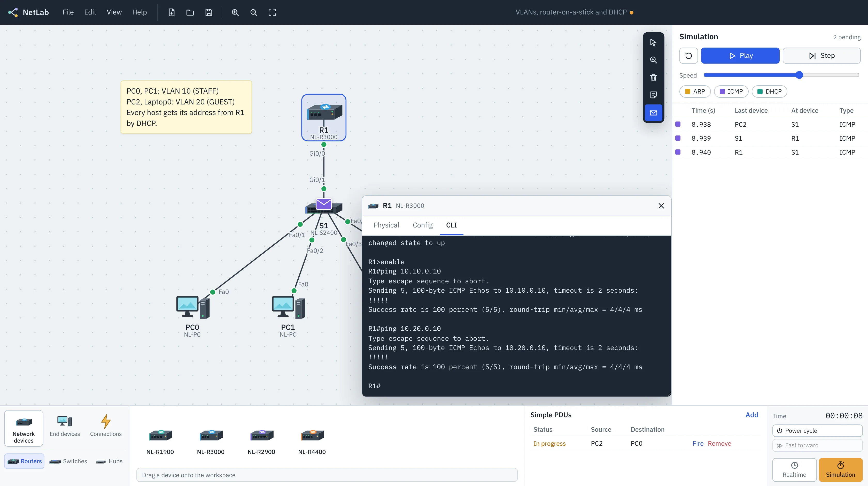Toggle the ARP packet filter
Viewport: 868px width, 486px height.
click(x=695, y=92)
